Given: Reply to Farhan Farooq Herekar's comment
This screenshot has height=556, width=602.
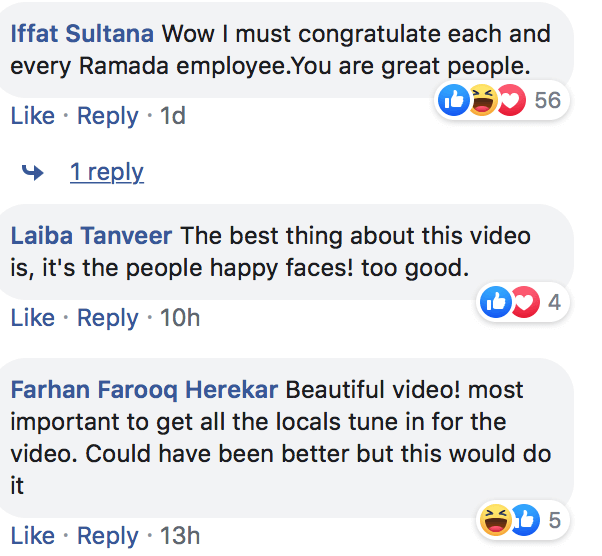Looking at the screenshot, I should [x=108, y=536].
